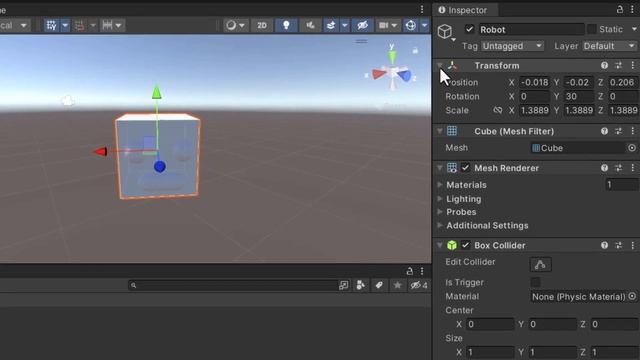Toggle scene audio in the Scene toolbar

click(x=310, y=25)
